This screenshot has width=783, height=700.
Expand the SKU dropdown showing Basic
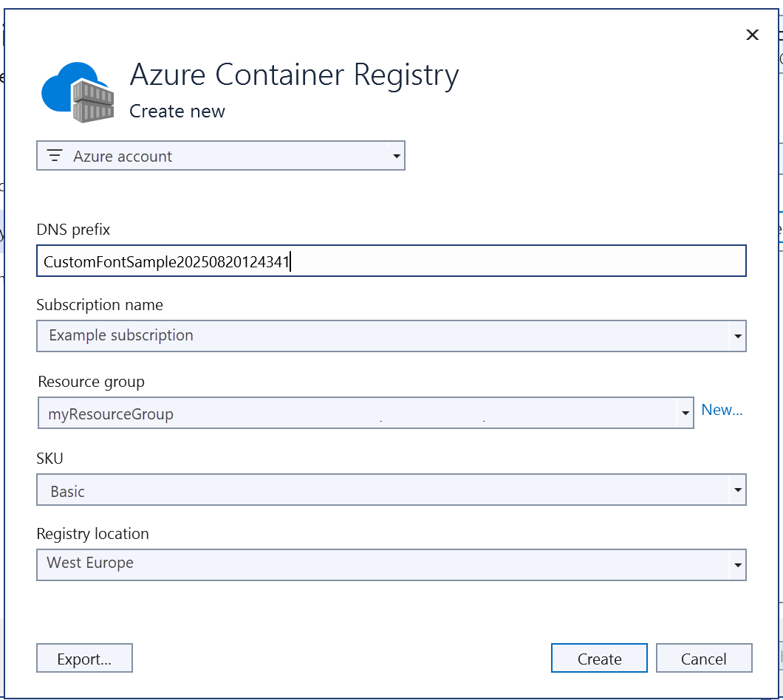click(x=738, y=490)
